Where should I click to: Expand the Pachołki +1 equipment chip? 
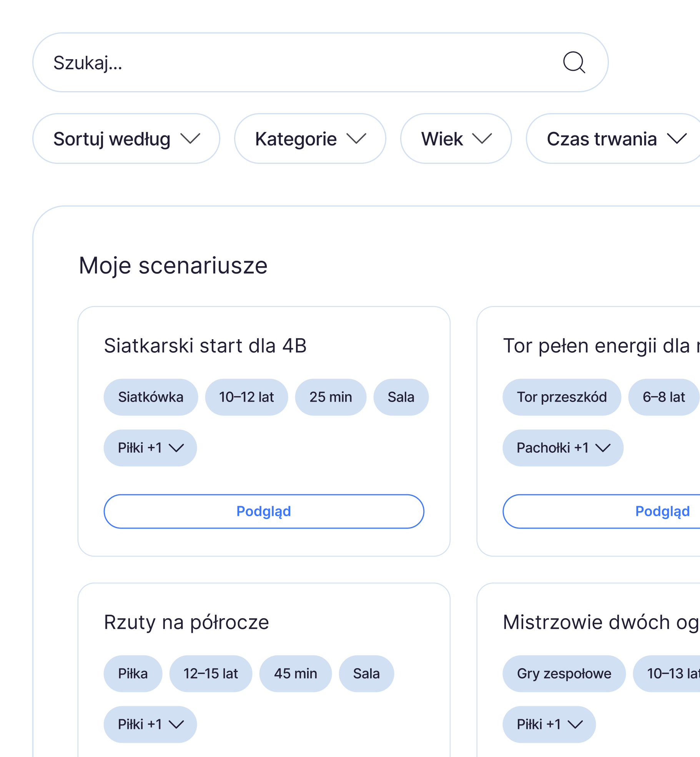563,448
